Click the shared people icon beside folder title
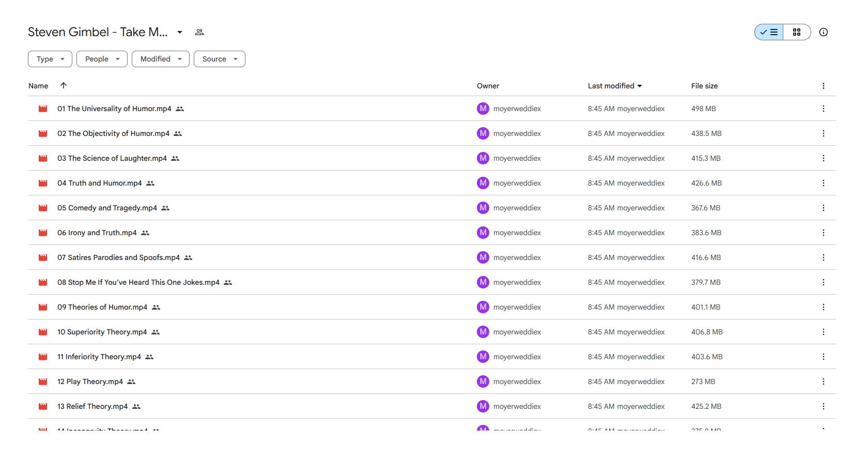Screen dimensions: 868x459 (199, 32)
